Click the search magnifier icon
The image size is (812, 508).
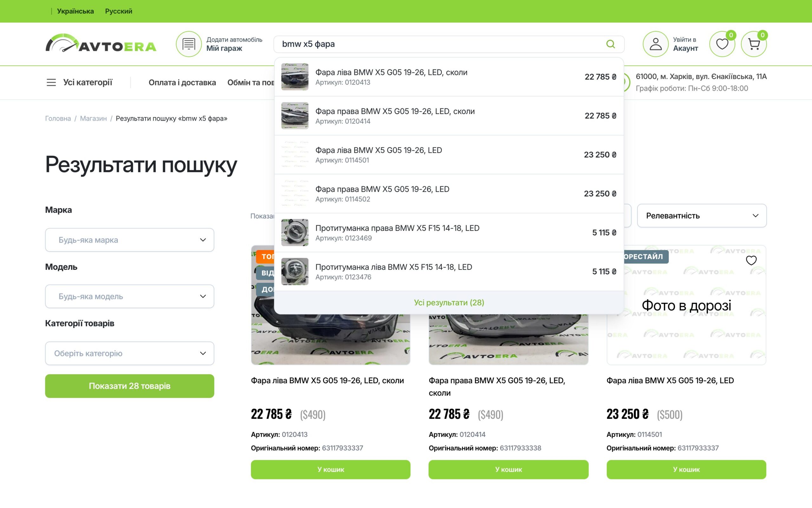(x=610, y=44)
